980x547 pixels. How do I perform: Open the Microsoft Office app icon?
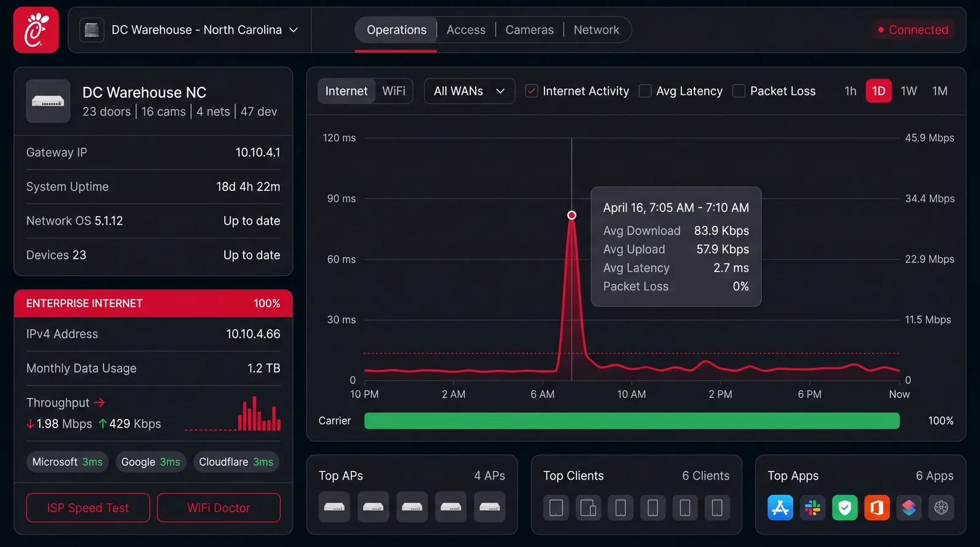[877, 507]
